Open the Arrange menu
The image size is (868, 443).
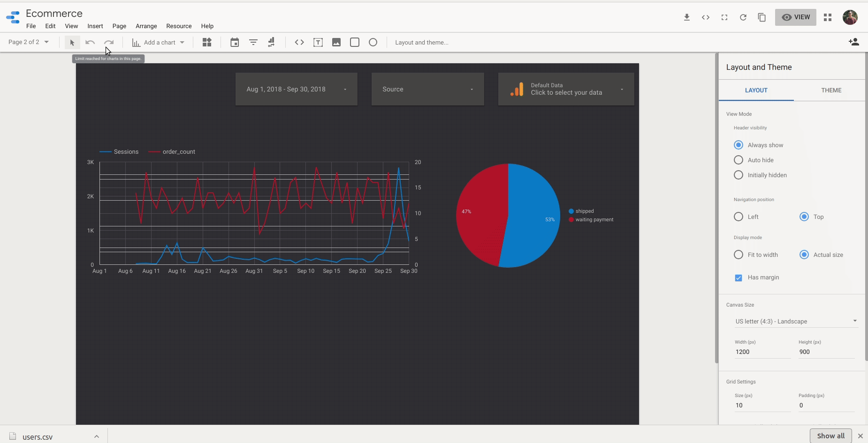(146, 26)
